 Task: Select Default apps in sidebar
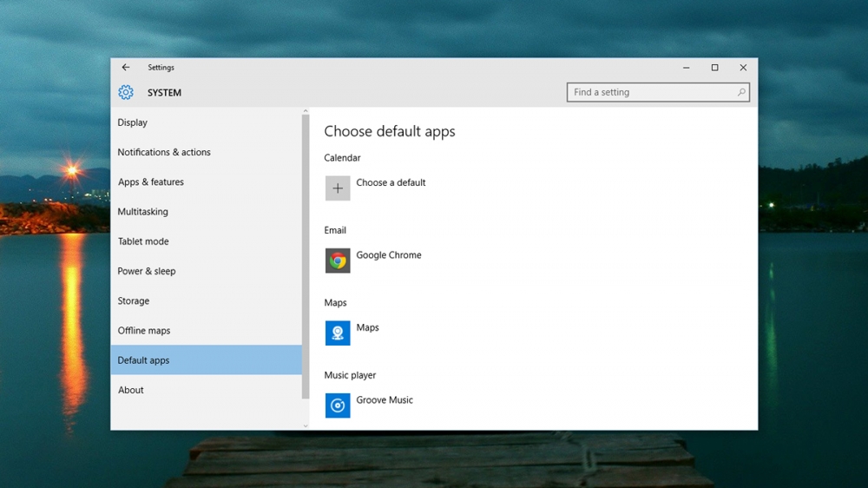(206, 360)
